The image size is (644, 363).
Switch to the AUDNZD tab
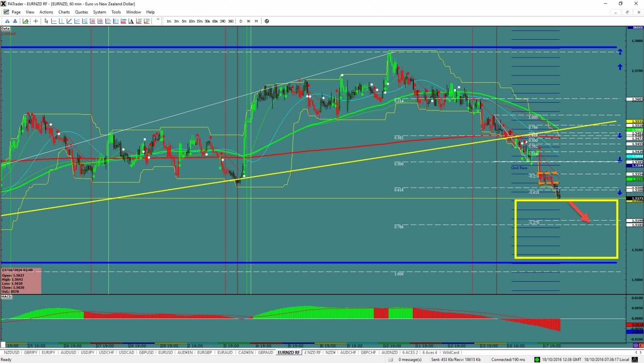389,352
